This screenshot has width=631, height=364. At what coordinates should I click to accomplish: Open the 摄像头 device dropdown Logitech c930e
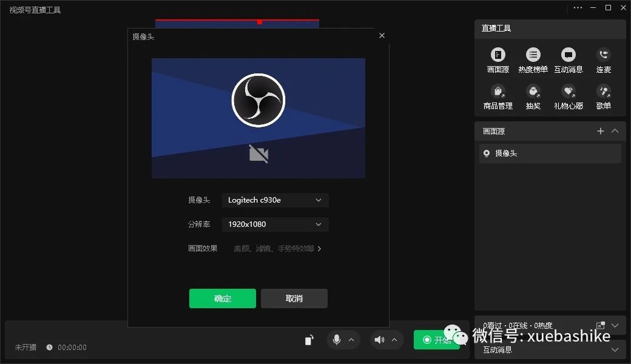[275, 200]
